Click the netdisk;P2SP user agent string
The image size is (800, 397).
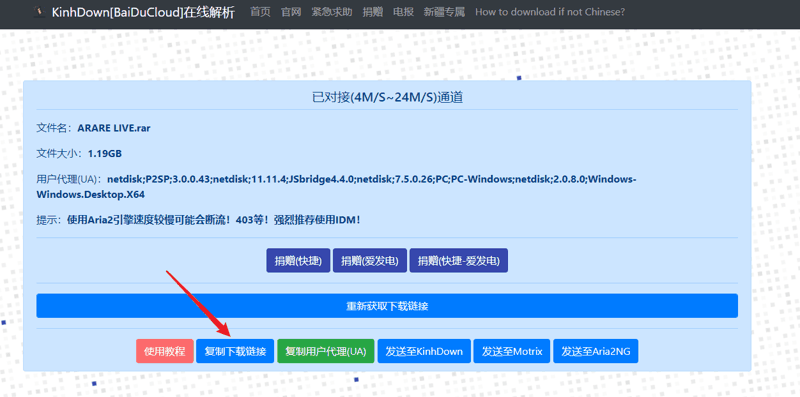[x=336, y=187]
